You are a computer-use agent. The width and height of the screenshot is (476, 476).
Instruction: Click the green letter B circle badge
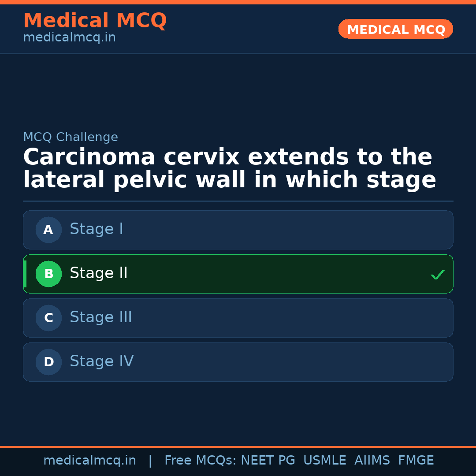(x=48, y=274)
